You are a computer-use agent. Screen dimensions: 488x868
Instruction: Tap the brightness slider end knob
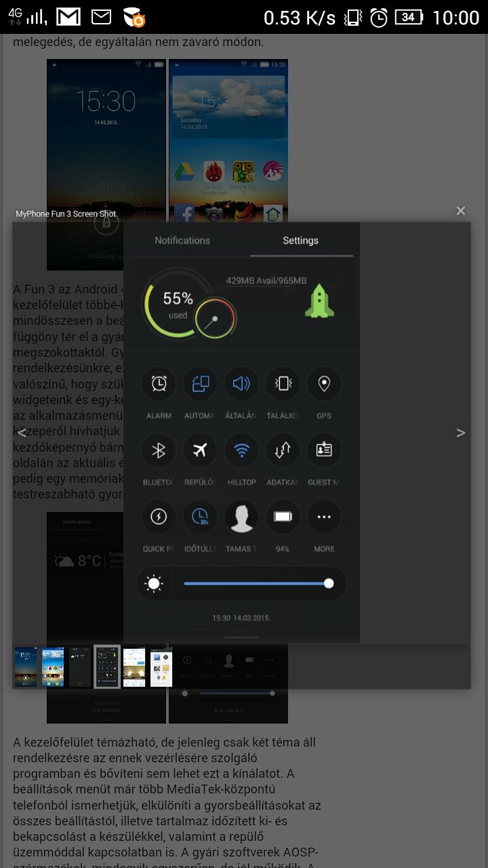[x=329, y=583]
